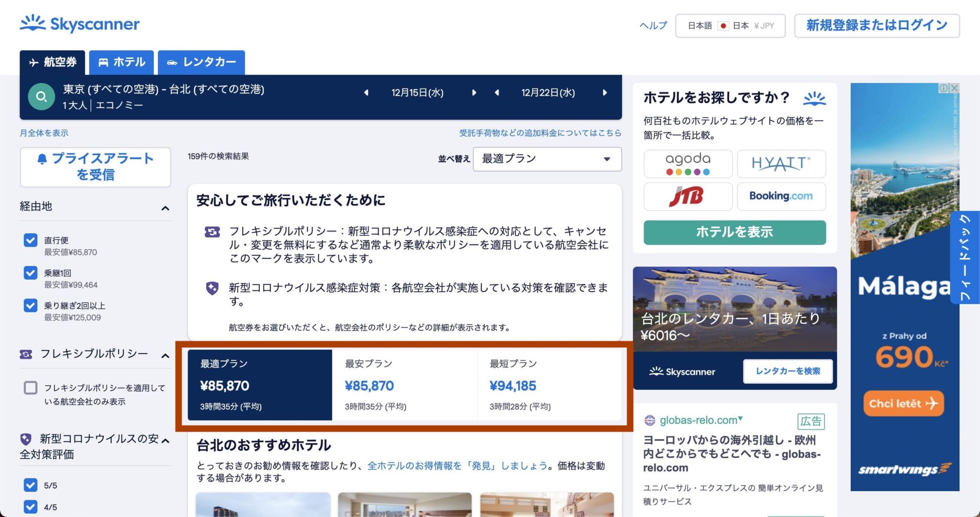The width and height of the screenshot is (980, 517).
Task: Switch to the レンタカー tab
Action: pyautogui.click(x=201, y=62)
